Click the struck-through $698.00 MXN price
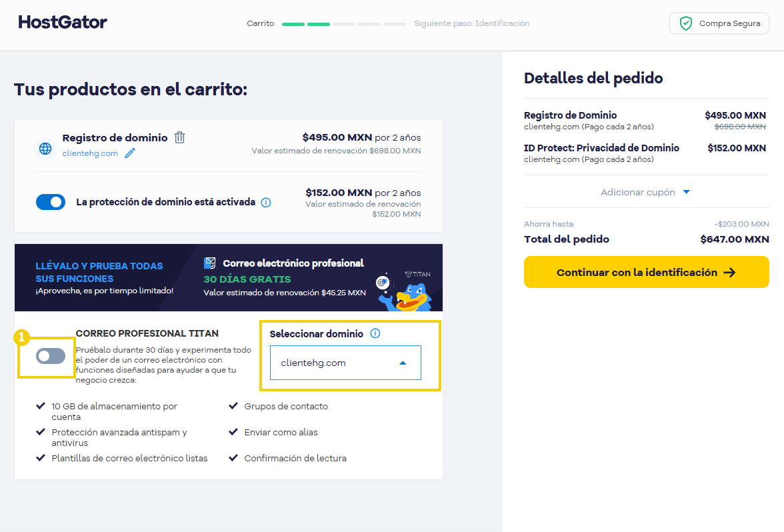784x532 pixels. tap(740, 127)
